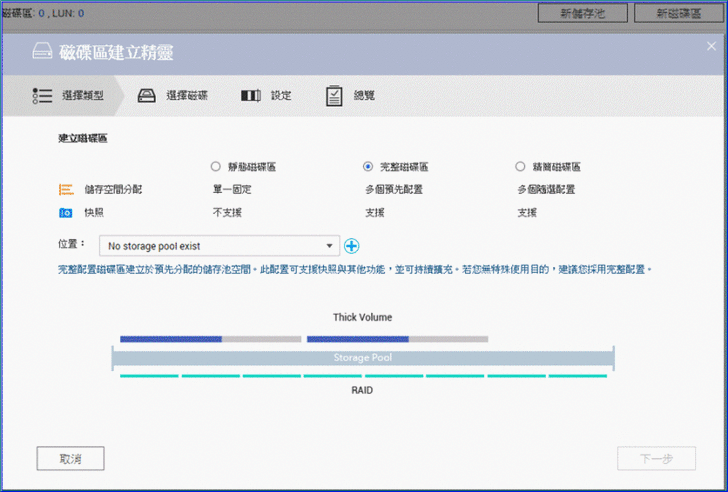The height and width of the screenshot is (492, 728).
Task: Switch to the 設定 step label
Action: click(281, 96)
